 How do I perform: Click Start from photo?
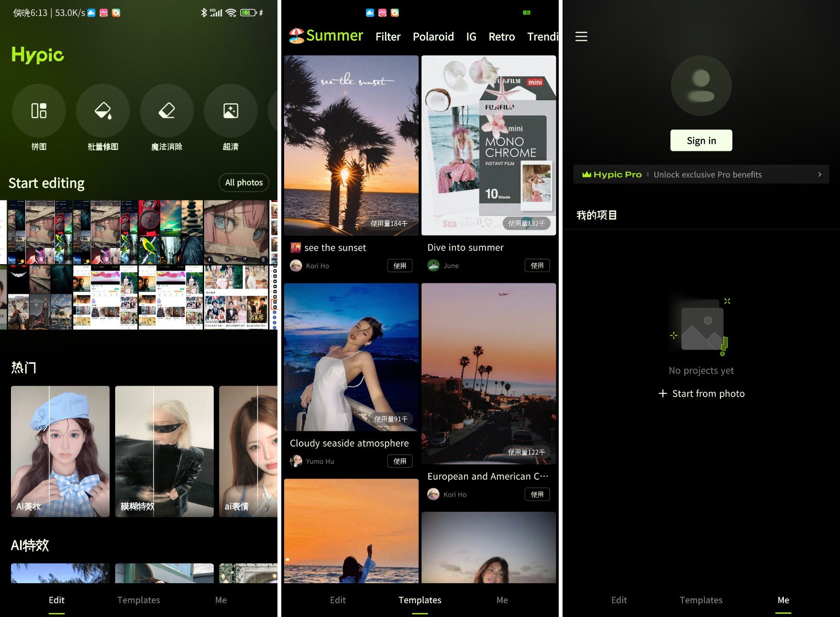tap(701, 393)
